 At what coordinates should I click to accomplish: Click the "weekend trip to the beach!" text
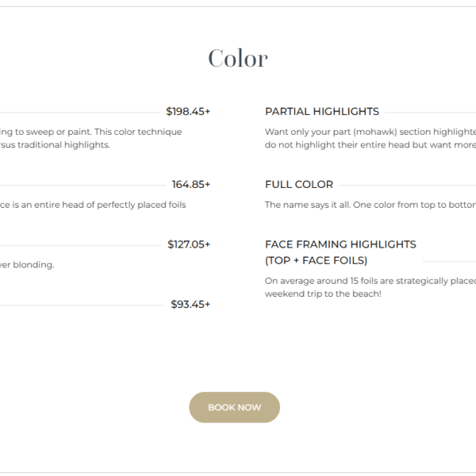pyautogui.click(x=323, y=294)
